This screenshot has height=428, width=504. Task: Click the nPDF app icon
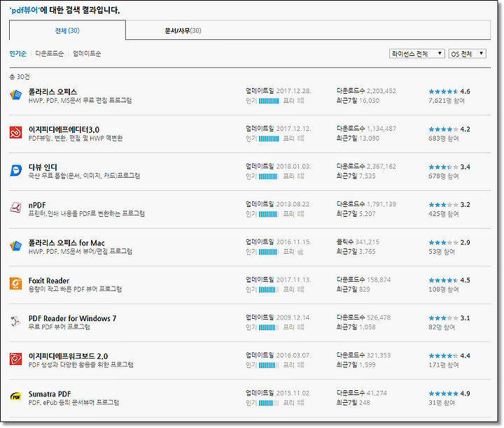[x=15, y=208]
